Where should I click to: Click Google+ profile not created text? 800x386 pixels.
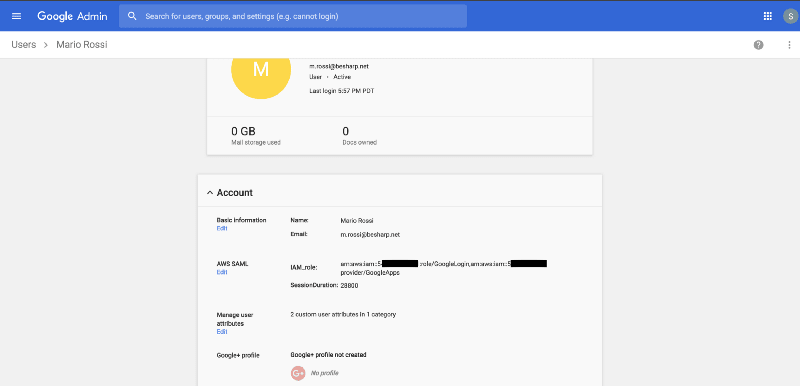tap(328, 355)
